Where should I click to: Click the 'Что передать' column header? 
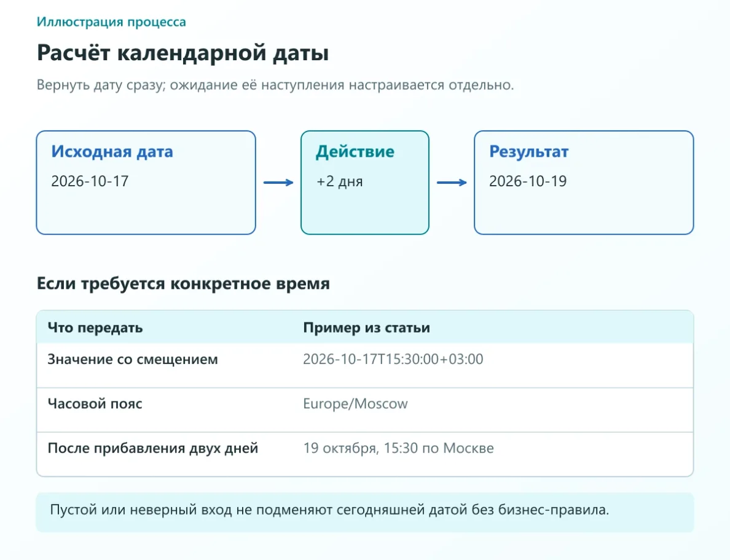click(95, 328)
